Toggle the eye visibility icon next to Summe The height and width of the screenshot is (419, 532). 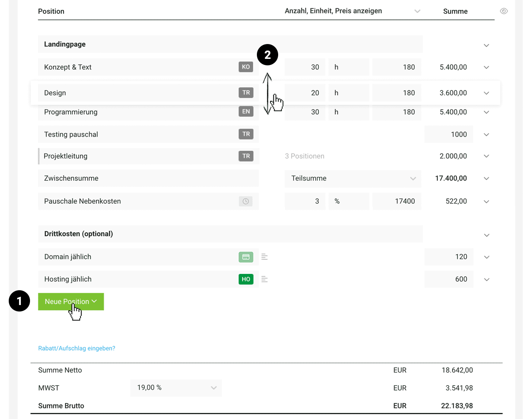click(x=504, y=11)
